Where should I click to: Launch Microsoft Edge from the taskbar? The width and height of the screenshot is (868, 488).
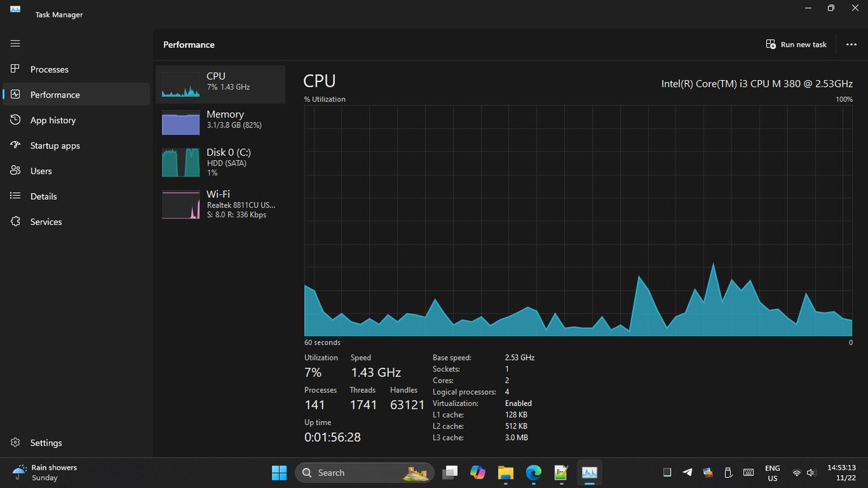pyautogui.click(x=533, y=472)
